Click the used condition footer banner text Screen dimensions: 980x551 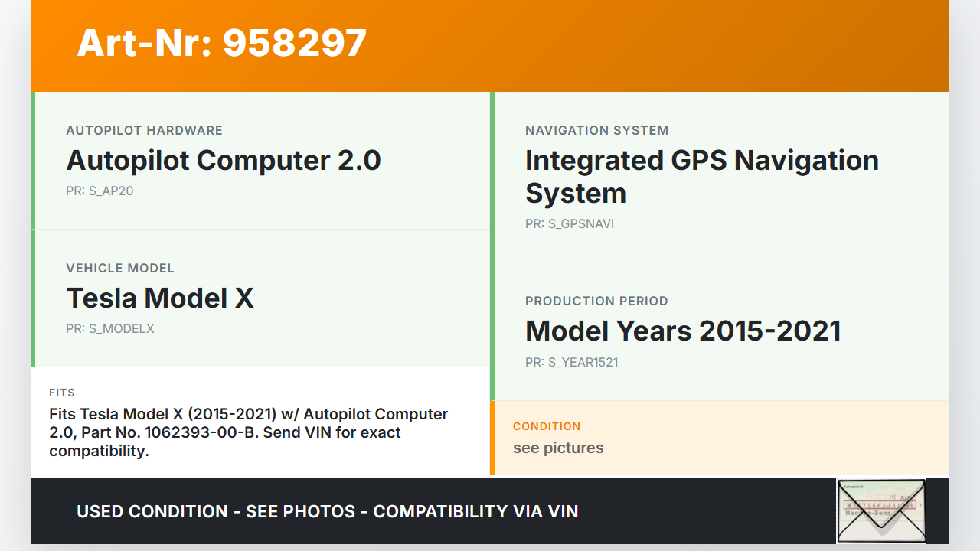pos(327,511)
